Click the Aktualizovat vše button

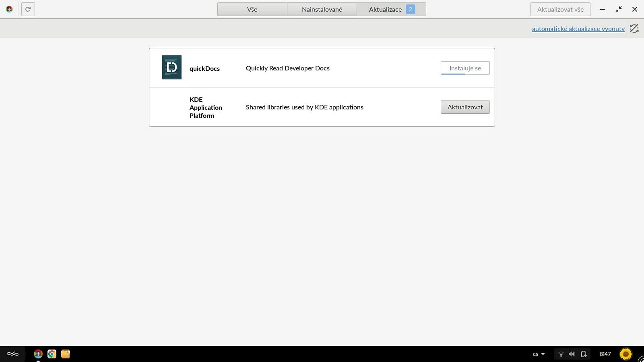pos(560,9)
